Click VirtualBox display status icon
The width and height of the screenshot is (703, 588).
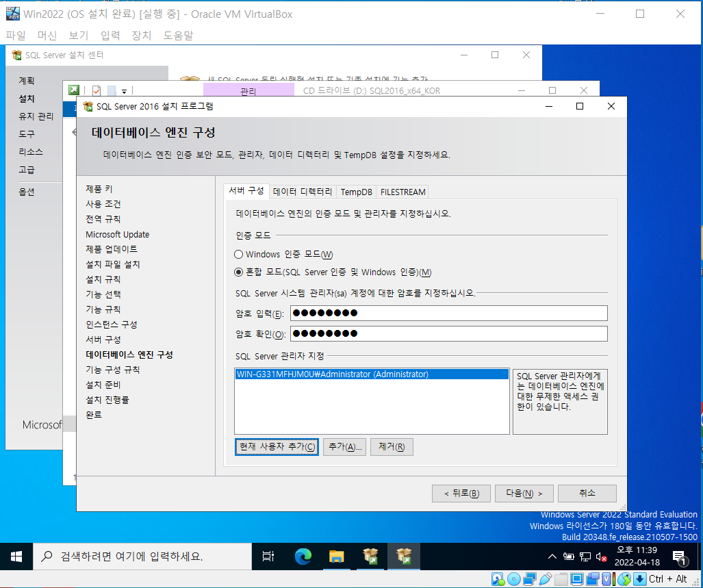click(577, 578)
